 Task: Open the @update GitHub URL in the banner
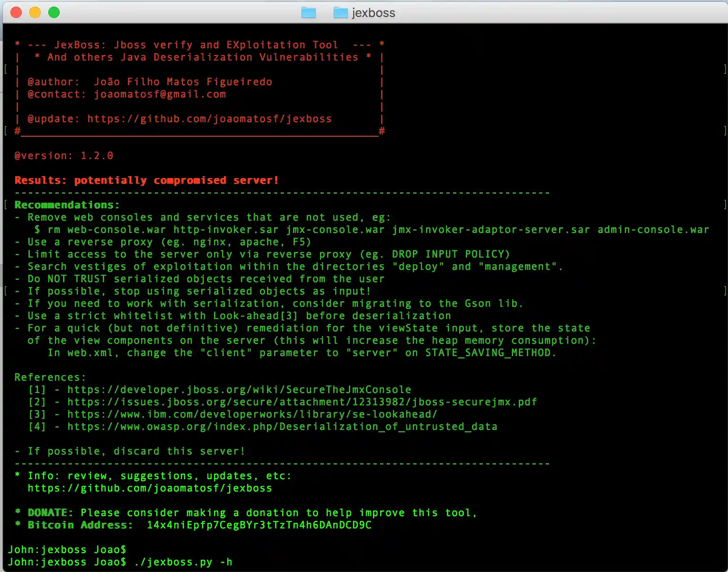click(209, 119)
